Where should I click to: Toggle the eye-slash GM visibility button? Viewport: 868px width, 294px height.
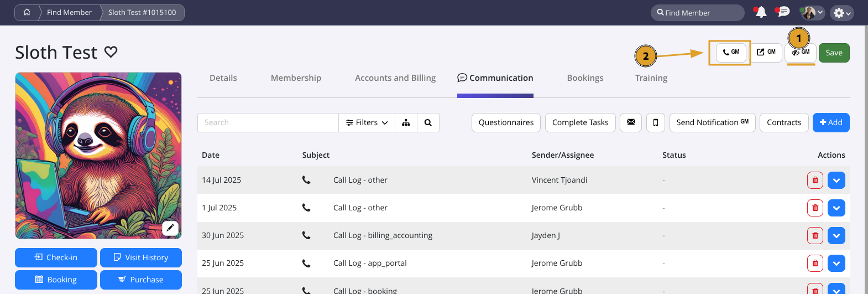point(800,53)
